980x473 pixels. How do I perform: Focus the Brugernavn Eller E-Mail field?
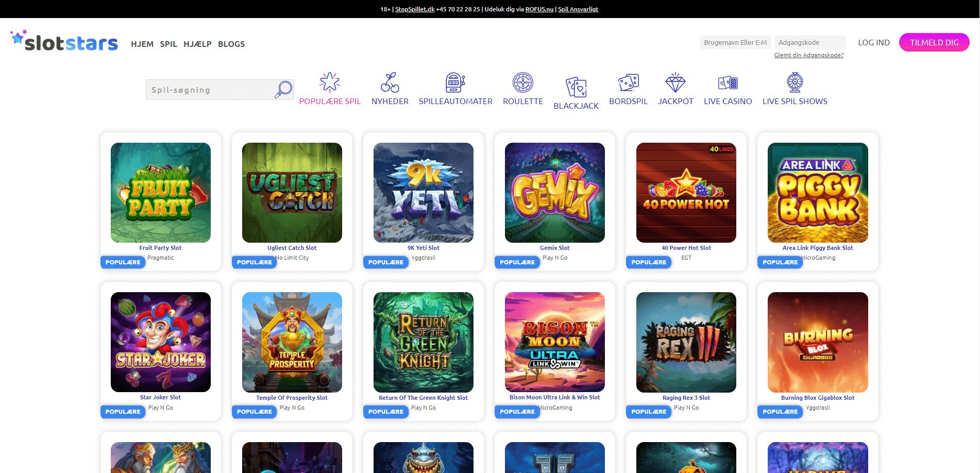pos(736,42)
